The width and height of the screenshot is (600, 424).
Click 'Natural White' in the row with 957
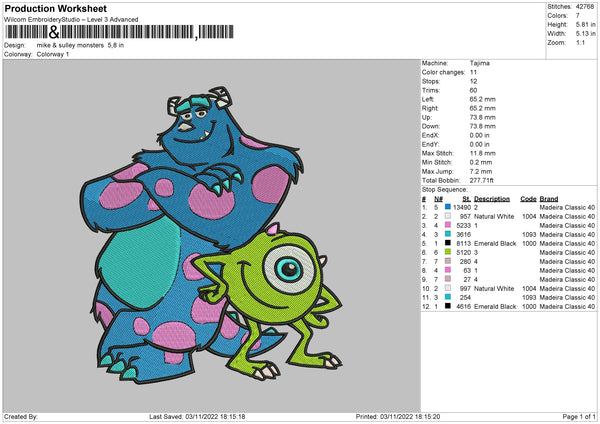pos(494,216)
